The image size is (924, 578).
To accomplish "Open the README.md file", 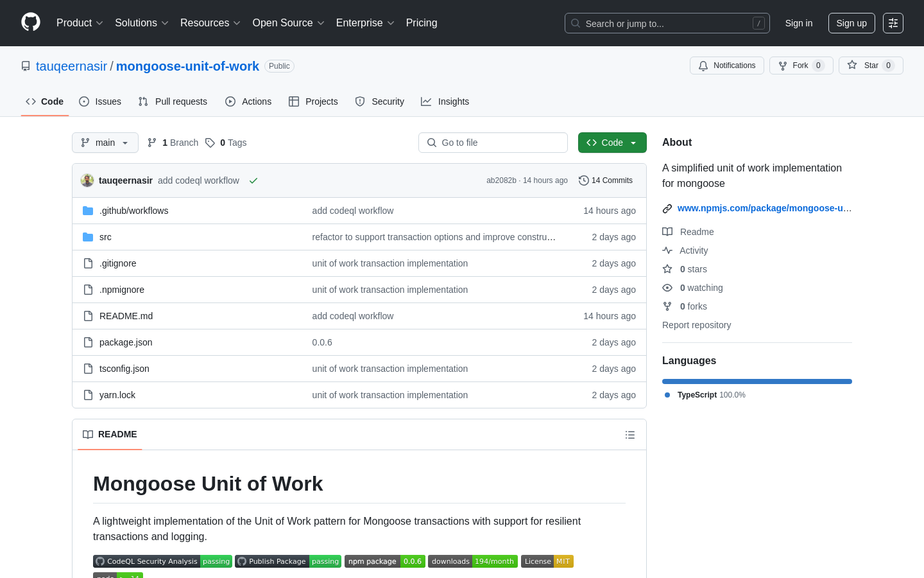I will tap(126, 316).
